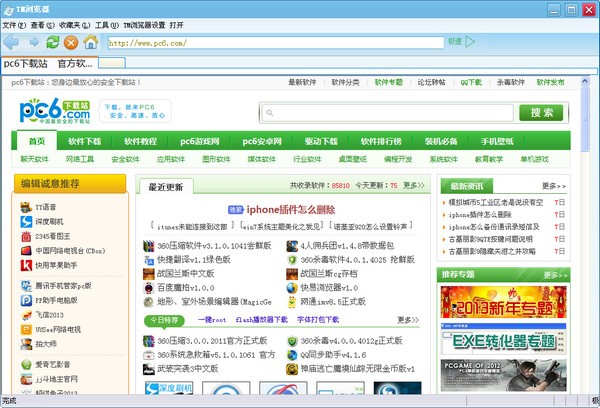Click the green Go arrow beside address bar
This screenshot has width=600, height=408.
(470, 41)
